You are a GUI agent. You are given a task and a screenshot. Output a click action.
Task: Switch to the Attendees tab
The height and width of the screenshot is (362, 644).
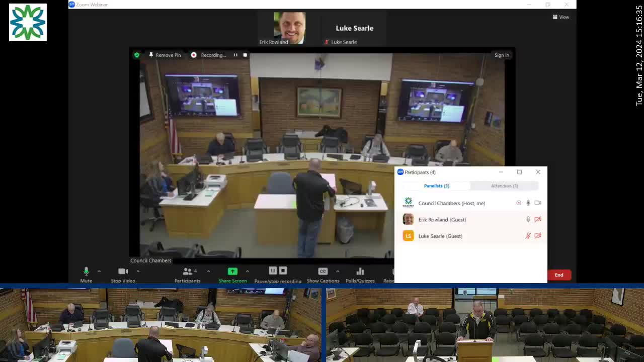coord(505,186)
